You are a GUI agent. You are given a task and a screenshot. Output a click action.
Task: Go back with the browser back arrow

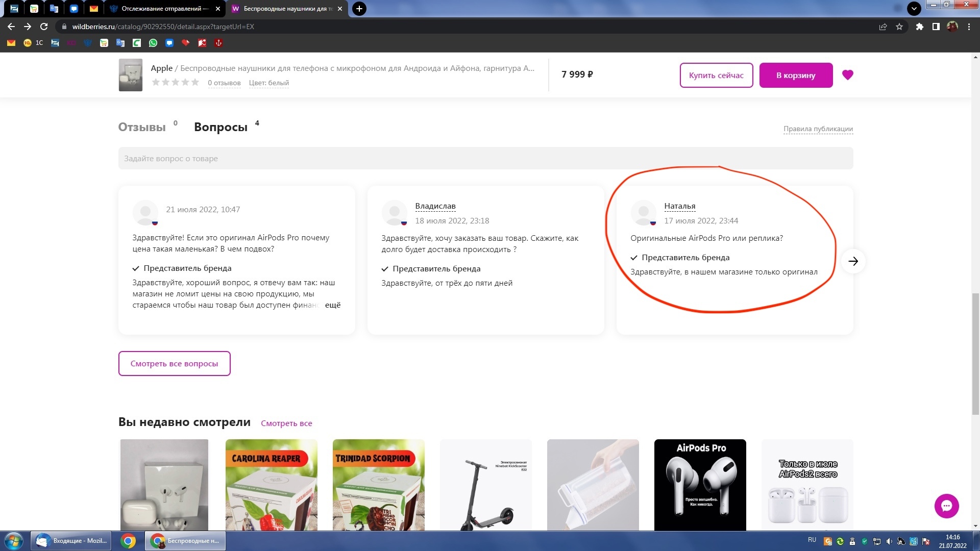pos(11,27)
